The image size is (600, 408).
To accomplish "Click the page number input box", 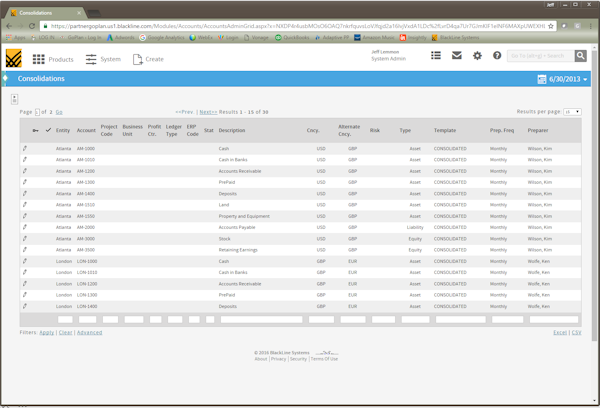I will coord(37,112).
